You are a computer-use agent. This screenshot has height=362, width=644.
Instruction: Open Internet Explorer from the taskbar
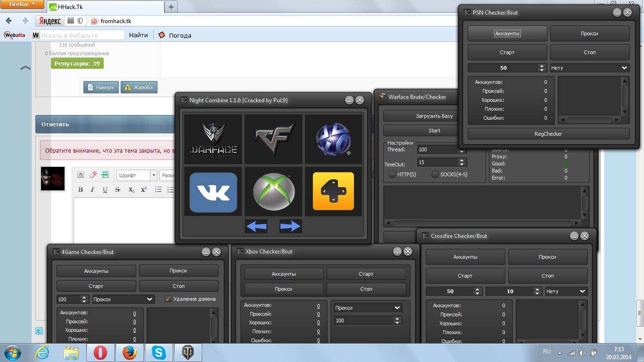pyautogui.click(x=42, y=353)
